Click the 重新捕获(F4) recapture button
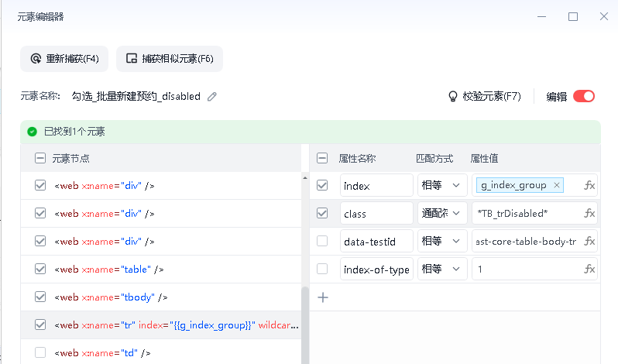 tap(65, 59)
